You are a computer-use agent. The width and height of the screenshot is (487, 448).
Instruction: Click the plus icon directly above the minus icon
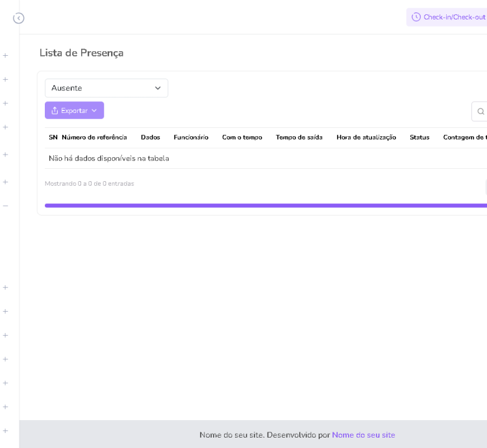point(6,182)
